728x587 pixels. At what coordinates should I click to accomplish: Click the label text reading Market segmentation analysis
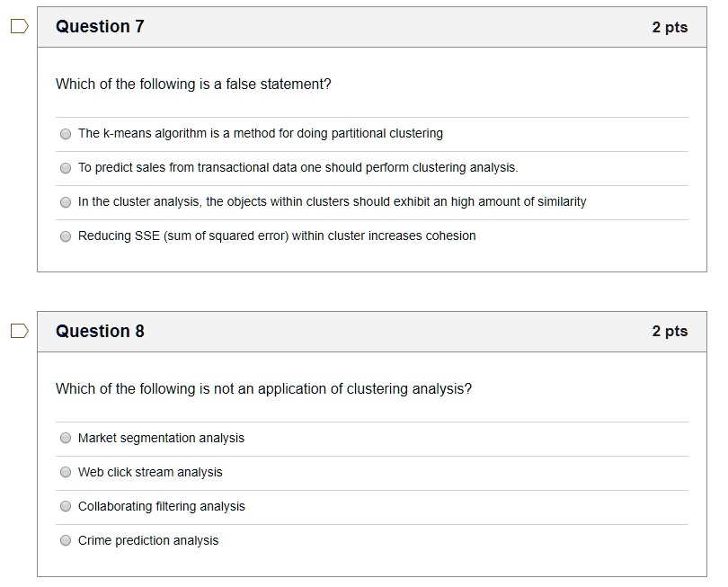pyautogui.click(x=161, y=438)
